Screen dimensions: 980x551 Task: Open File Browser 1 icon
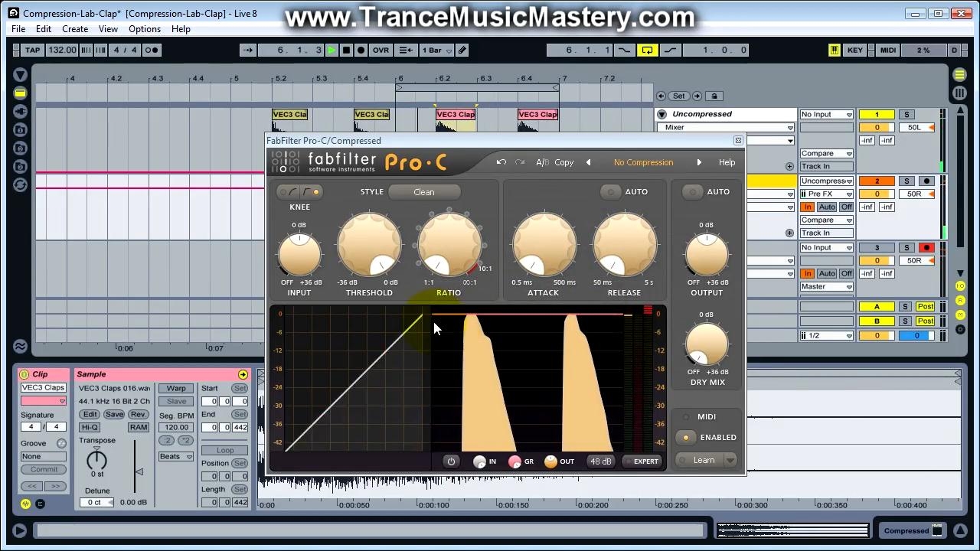(x=21, y=130)
